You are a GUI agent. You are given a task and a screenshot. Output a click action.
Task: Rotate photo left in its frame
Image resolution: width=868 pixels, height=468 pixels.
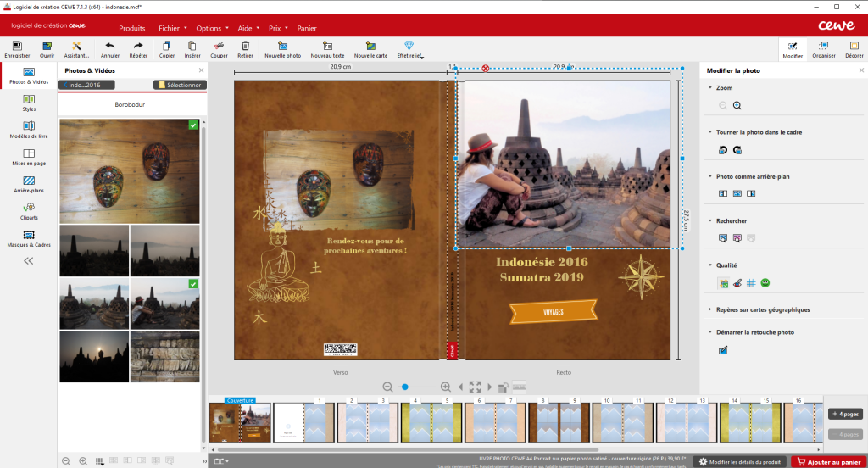click(723, 149)
